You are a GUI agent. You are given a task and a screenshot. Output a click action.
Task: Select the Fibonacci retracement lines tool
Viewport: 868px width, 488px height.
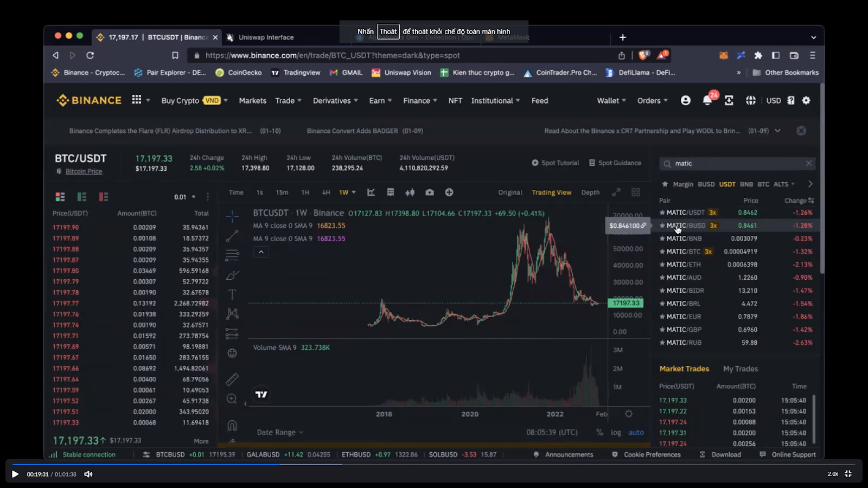click(232, 255)
